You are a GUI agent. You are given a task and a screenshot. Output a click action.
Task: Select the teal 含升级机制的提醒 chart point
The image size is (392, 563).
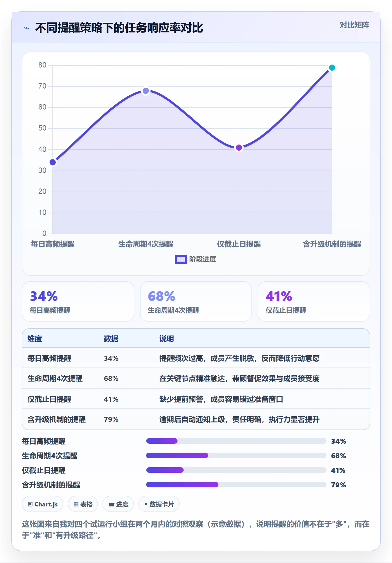(x=332, y=68)
